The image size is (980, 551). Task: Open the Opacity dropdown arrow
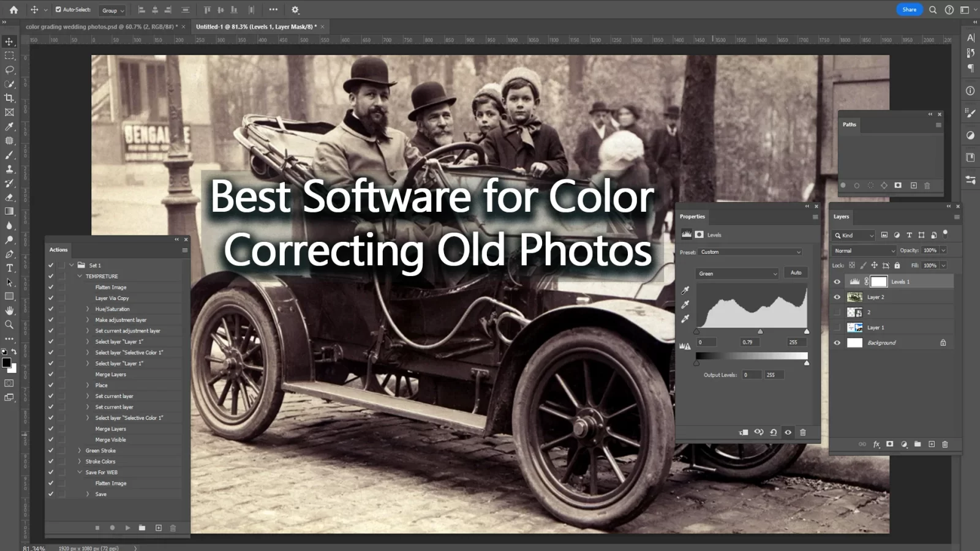click(x=943, y=250)
